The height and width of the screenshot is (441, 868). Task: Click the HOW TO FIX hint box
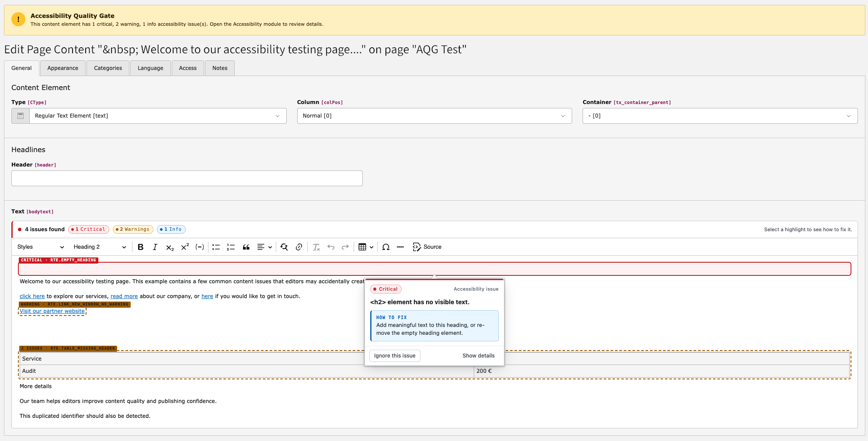(x=434, y=326)
